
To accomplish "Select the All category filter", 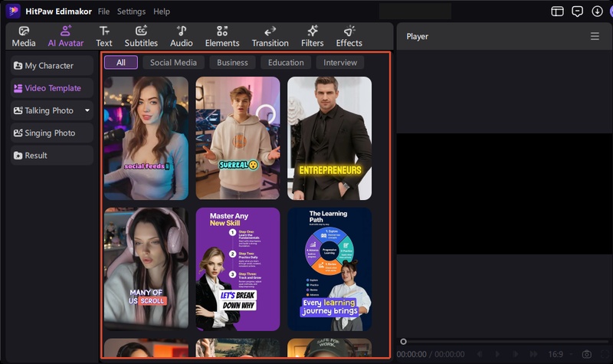I will 121,63.
